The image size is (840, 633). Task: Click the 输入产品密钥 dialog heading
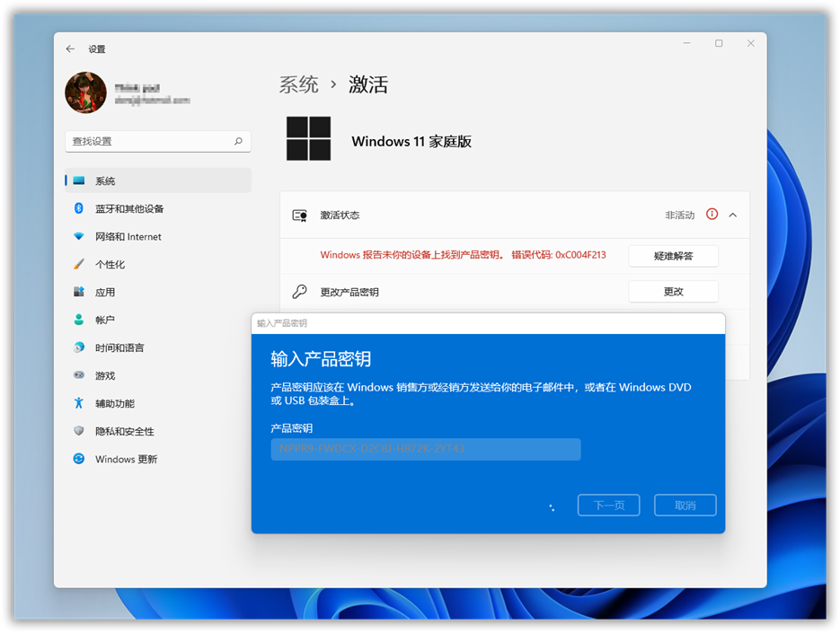tap(321, 359)
